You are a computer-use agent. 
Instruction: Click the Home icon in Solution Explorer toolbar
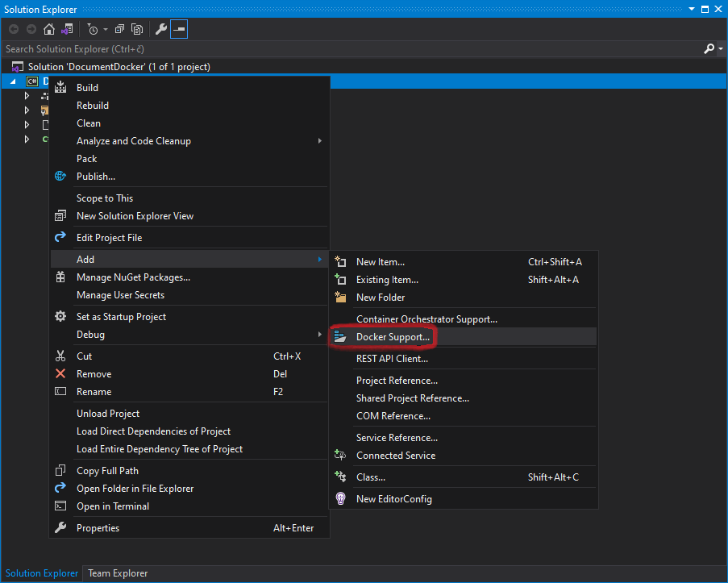(48, 28)
